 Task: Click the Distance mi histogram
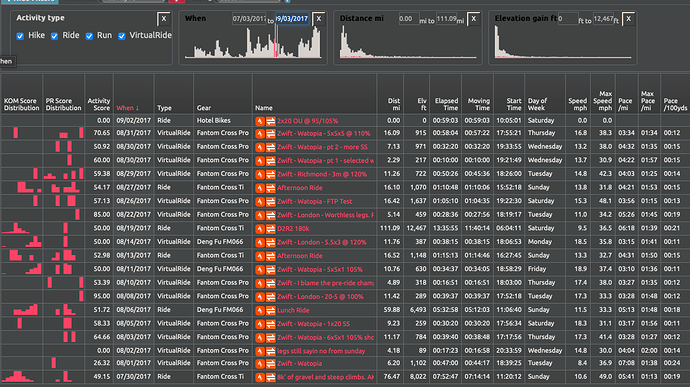408,42
